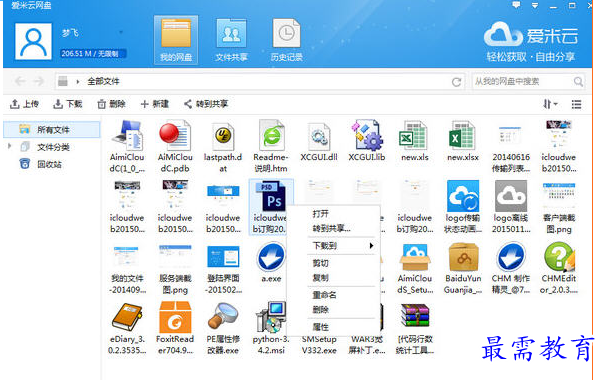
Task: Select the new.xlsx spreadsheet
Action: pyautogui.click(x=463, y=141)
